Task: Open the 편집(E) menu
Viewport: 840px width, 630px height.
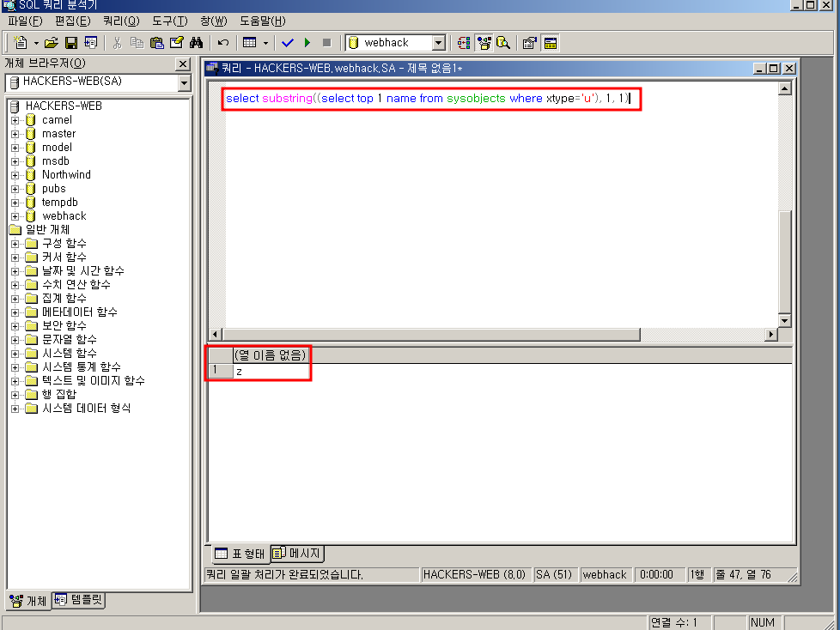Action: pos(73,21)
